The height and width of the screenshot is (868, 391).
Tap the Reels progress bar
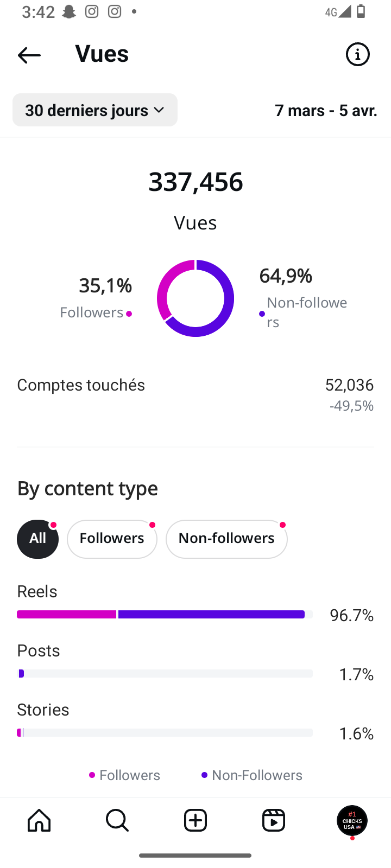pyautogui.click(x=165, y=614)
